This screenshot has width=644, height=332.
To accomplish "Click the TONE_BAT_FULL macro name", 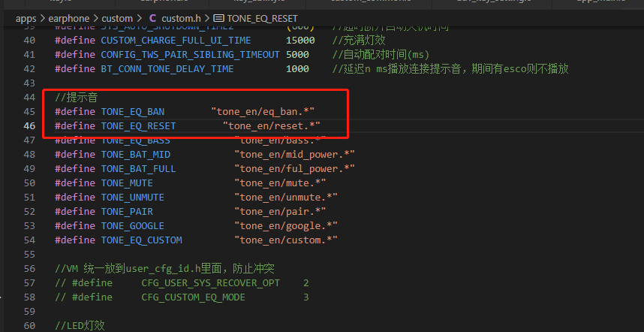I will point(138,169).
